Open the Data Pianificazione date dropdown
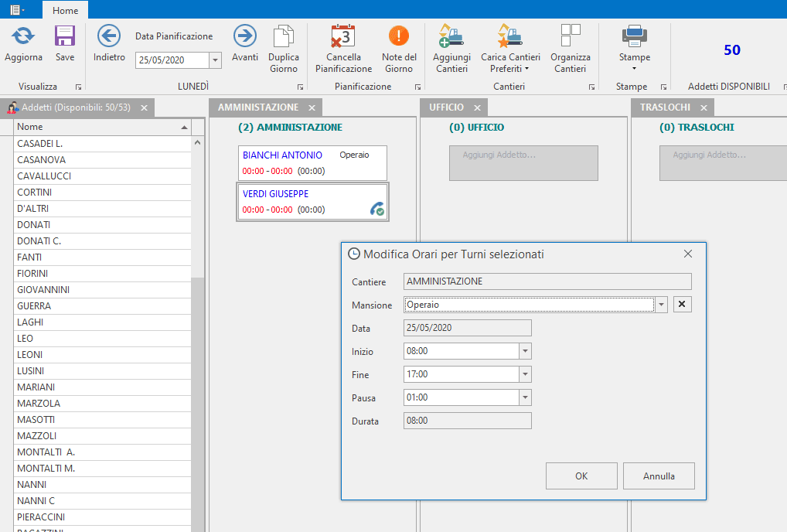The width and height of the screenshot is (787, 532). click(x=216, y=60)
